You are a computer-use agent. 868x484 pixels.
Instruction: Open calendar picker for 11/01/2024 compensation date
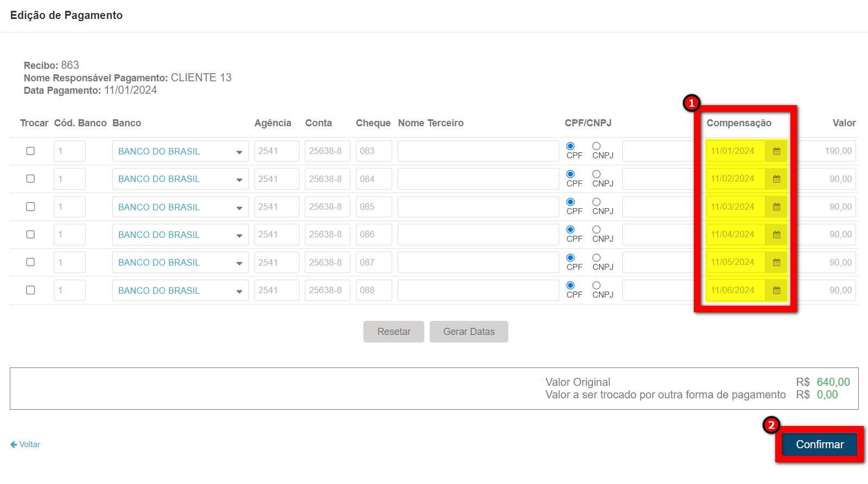click(776, 151)
